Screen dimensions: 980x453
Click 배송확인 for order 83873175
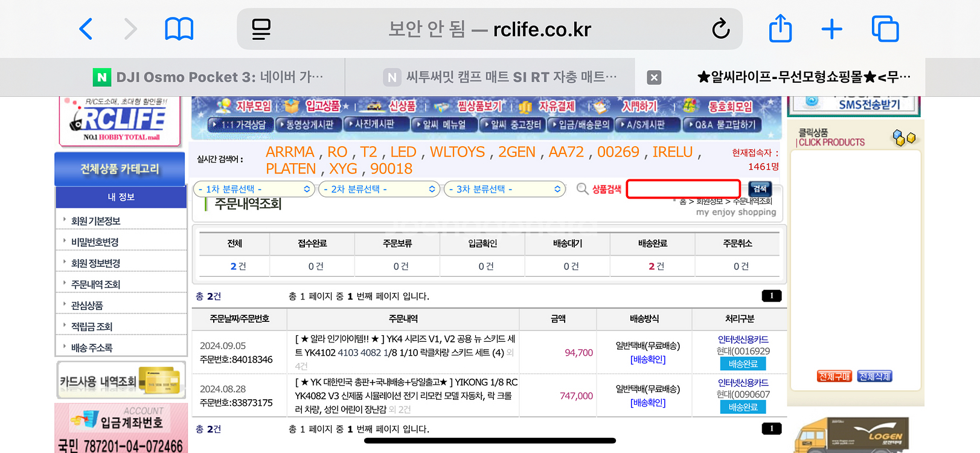tap(648, 403)
